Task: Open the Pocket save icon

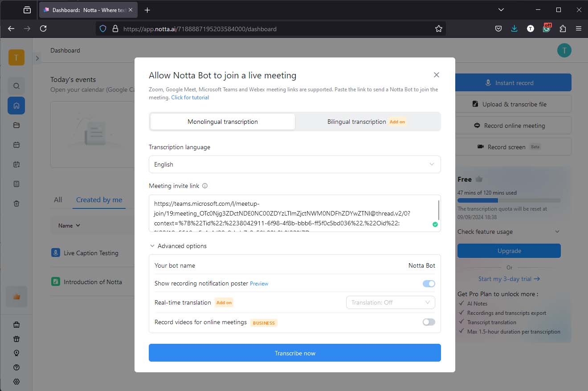Action: [498, 29]
